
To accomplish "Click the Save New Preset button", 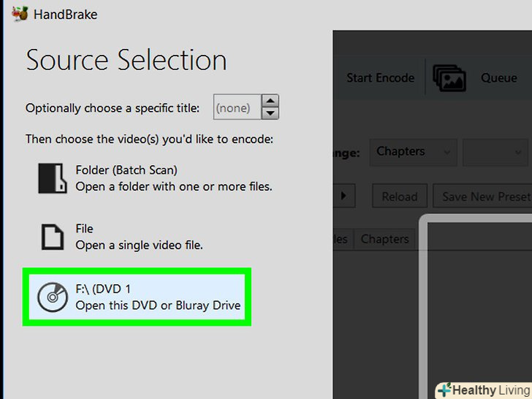I will (482, 196).
